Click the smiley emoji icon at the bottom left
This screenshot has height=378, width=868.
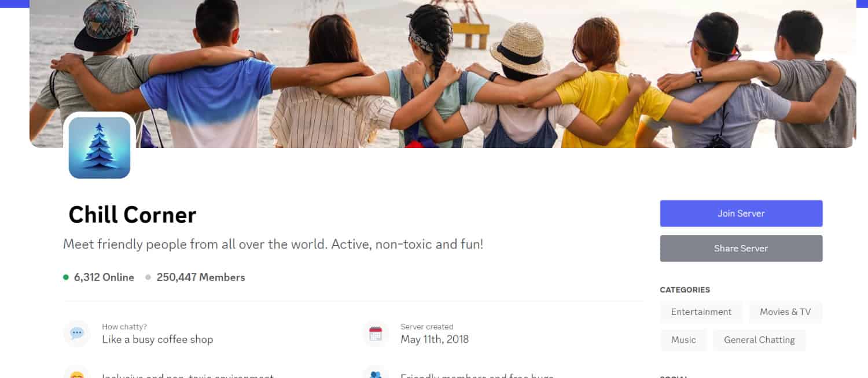click(x=77, y=373)
